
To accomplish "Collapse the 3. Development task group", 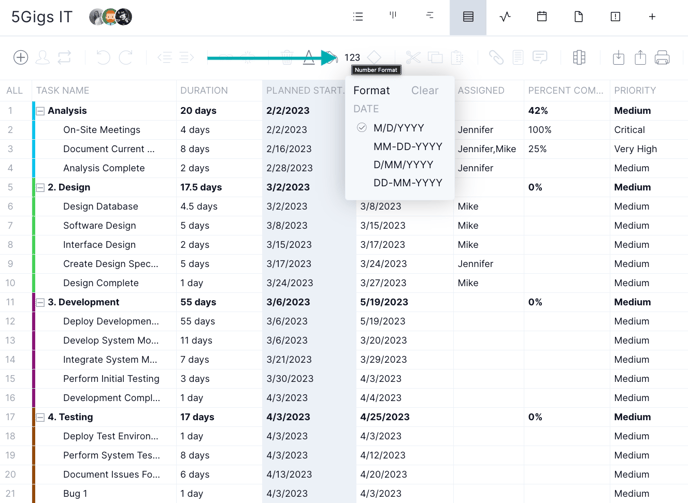I will 40,302.
